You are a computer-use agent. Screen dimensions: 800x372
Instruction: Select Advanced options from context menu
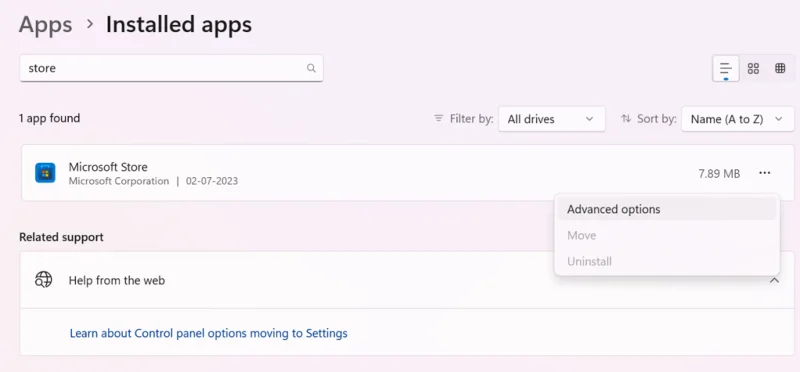point(667,209)
